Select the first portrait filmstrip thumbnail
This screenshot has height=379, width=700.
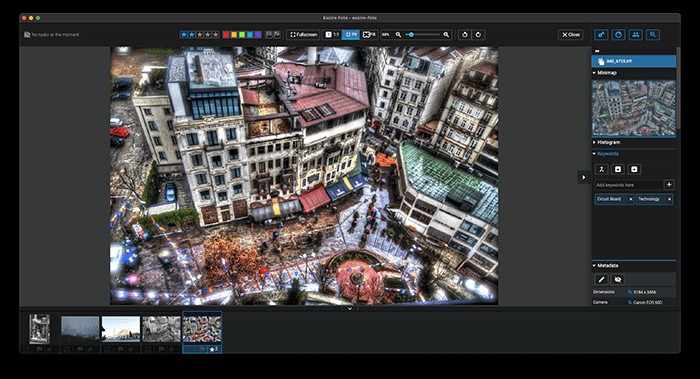coord(39,329)
